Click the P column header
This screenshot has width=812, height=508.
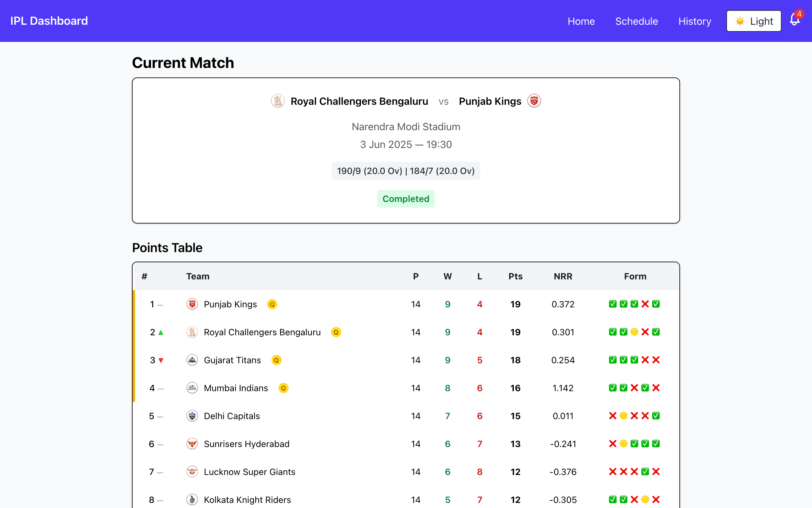[x=416, y=276]
